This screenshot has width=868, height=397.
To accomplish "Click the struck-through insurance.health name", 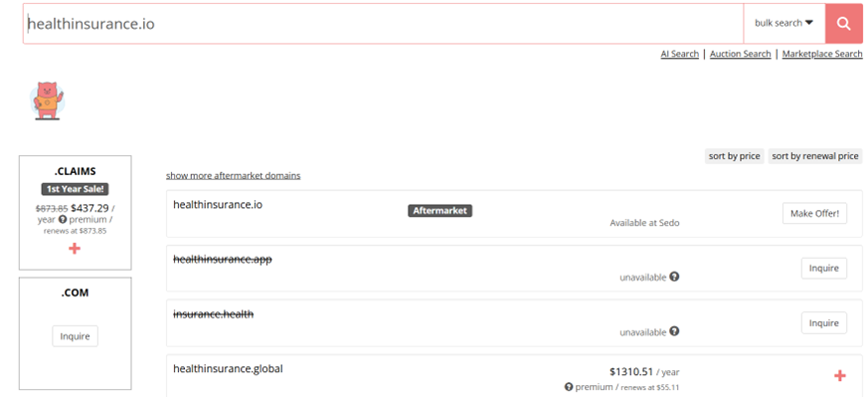I will pos(213,314).
